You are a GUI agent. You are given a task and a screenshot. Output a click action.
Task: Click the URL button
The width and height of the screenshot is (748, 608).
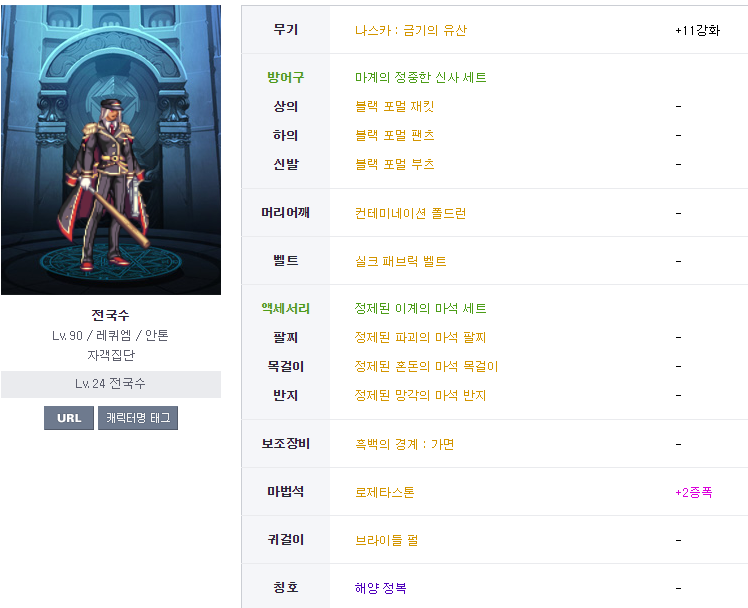pos(69,418)
